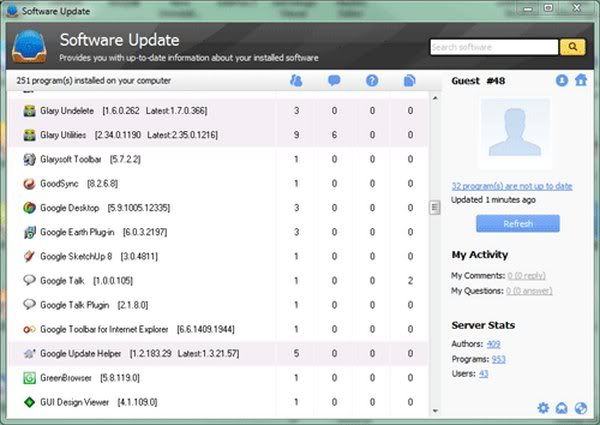Open the Programs 953 link
Screen dimensions: 600x425
click(499, 359)
